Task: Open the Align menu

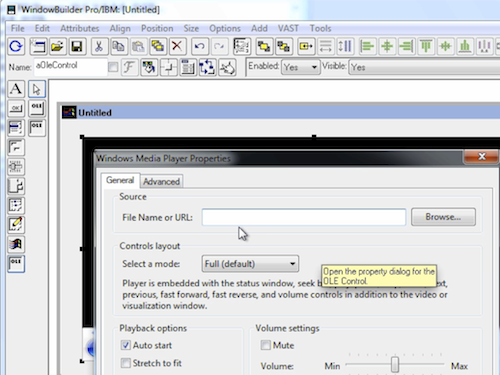Action: (x=120, y=28)
